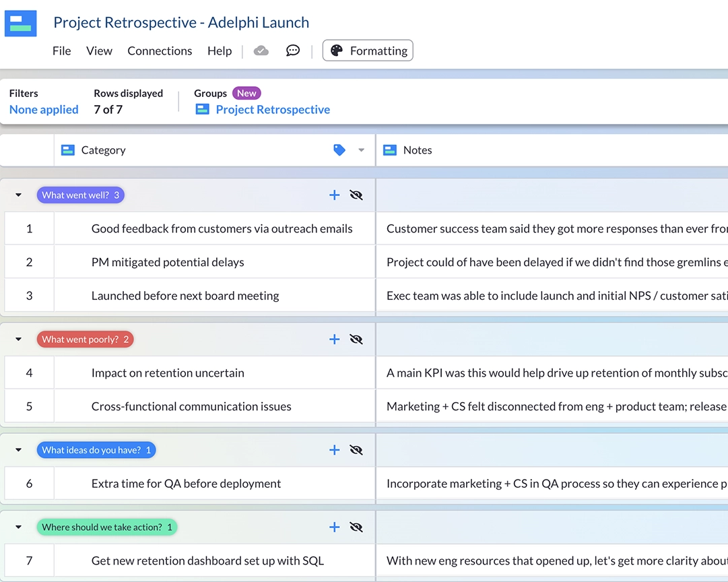
Task: Click the blue tag icon in Category header
Action: pos(339,150)
